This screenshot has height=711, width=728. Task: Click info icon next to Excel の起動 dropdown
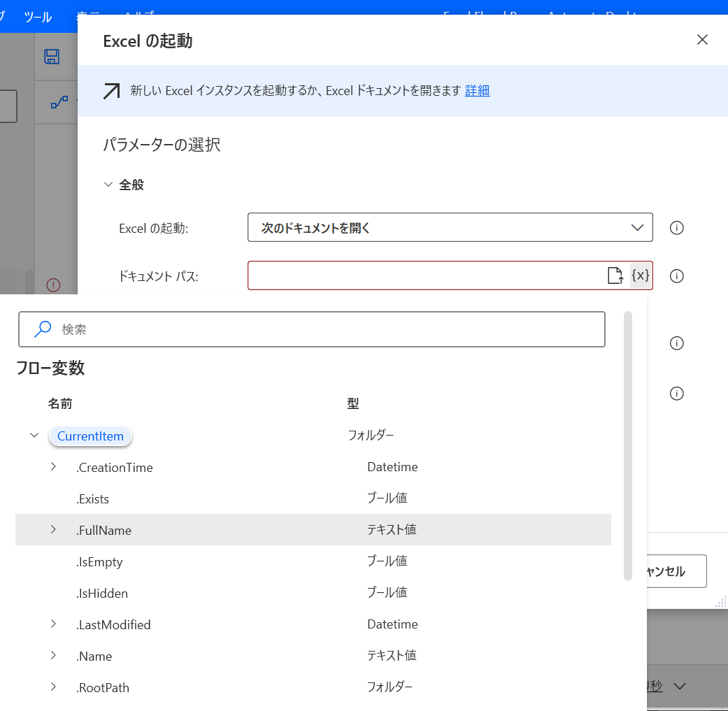coord(676,228)
